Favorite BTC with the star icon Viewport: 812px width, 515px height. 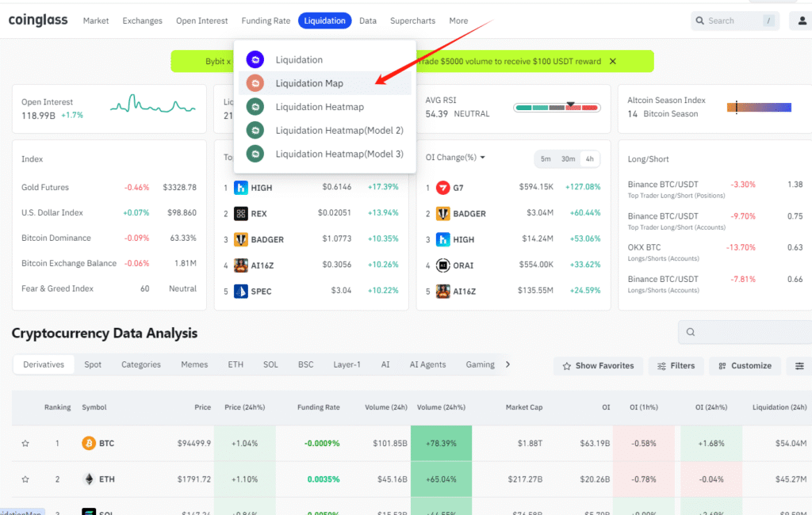pyautogui.click(x=25, y=444)
